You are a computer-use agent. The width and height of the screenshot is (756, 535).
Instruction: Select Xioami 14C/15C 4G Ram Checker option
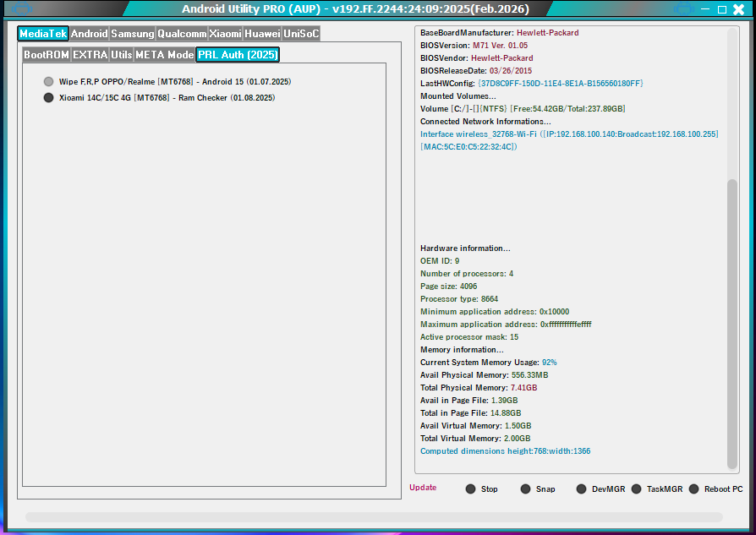[x=48, y=98]
